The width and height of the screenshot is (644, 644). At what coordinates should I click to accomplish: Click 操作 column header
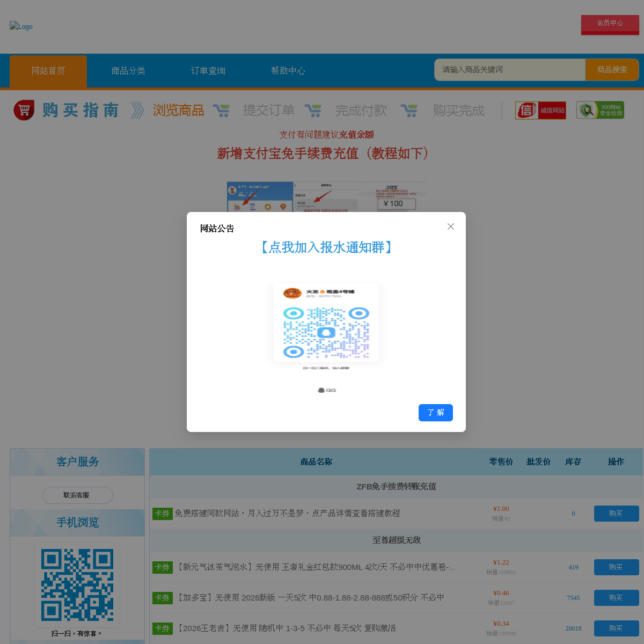616,462
